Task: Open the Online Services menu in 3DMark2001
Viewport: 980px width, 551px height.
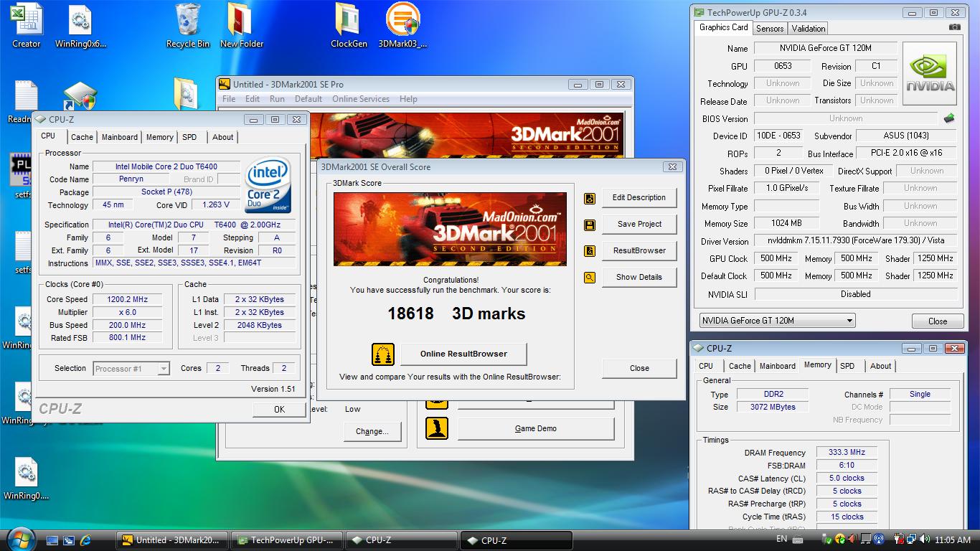Action: (361, 99)
